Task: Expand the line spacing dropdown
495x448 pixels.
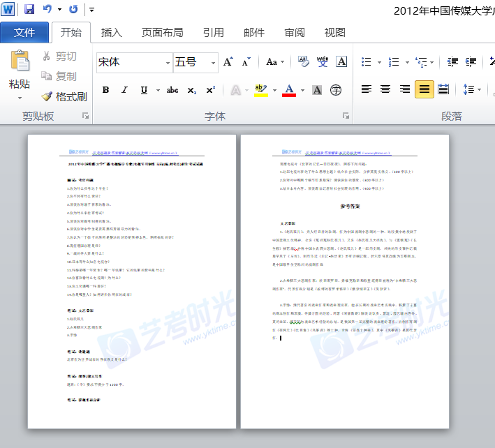Action: point(478,89)
